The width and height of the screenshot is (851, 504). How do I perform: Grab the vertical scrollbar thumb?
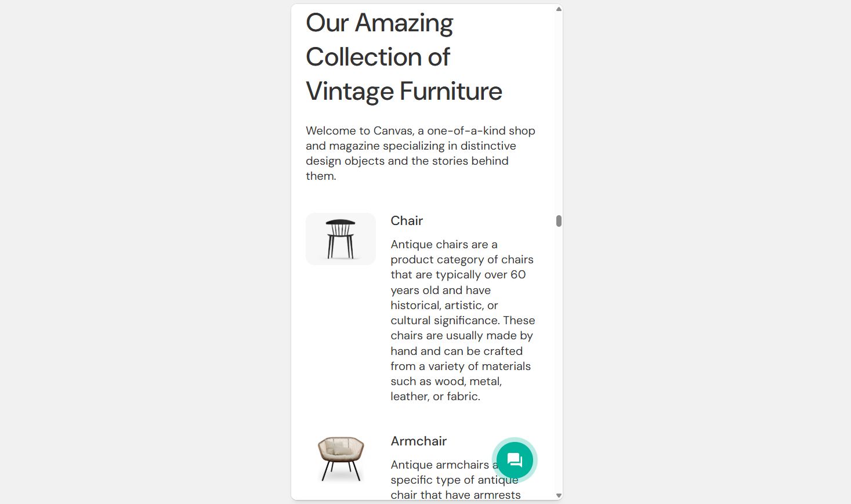point(559,221)
